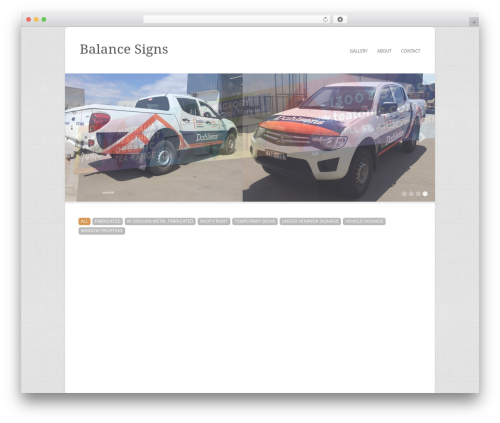Open the Contact menu item
Screen dimensions: 500x423
[x=410, y=51]
